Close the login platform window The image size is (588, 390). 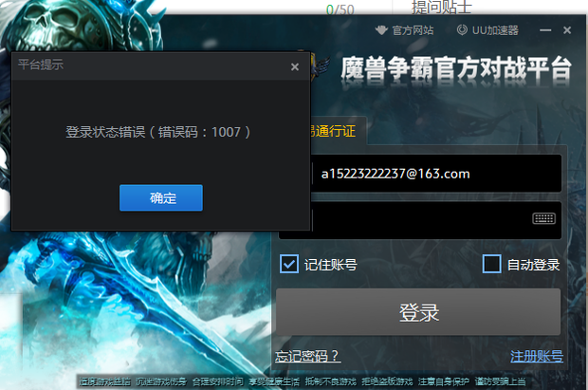(567, 30)
